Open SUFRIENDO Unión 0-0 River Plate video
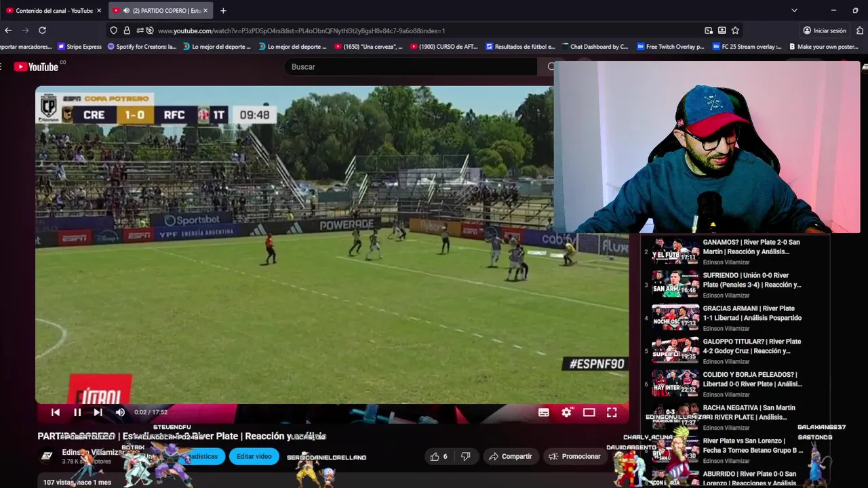This screenshot has width=868, height=488. pos(735,285)
